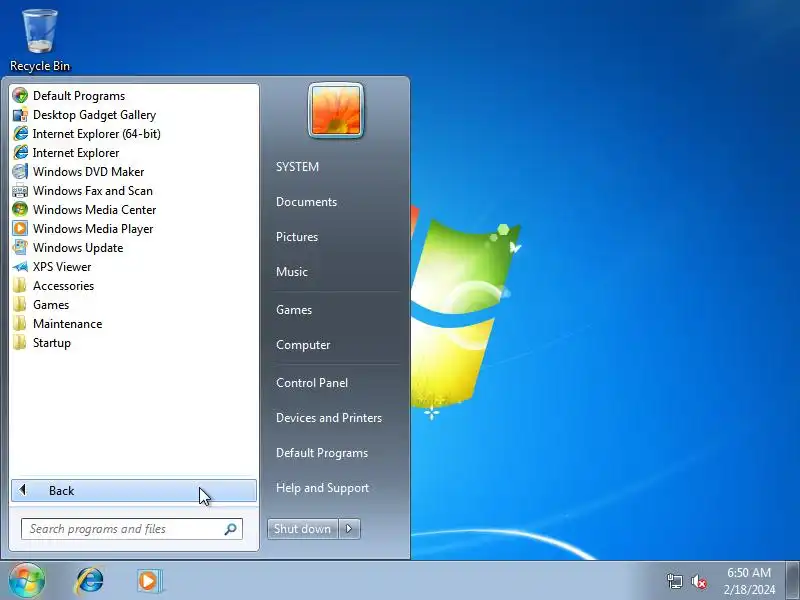Launch Internet Explorer text entry in programs list

point(76,153)
